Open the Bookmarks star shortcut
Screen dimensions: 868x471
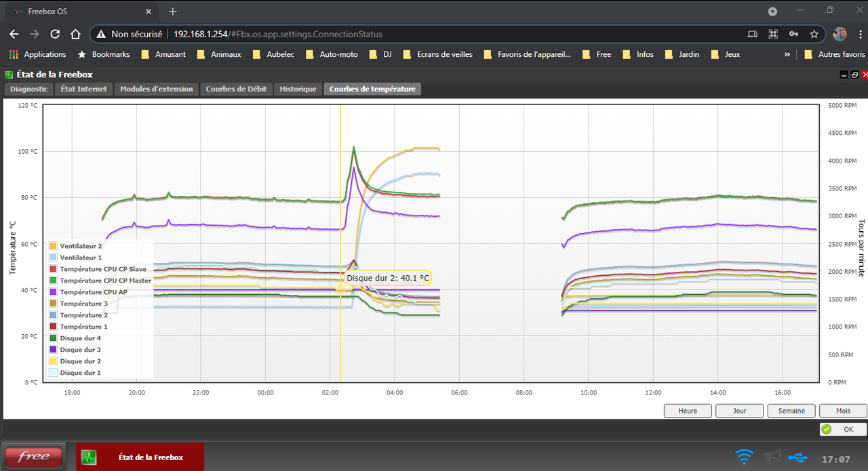coord(104,54)
